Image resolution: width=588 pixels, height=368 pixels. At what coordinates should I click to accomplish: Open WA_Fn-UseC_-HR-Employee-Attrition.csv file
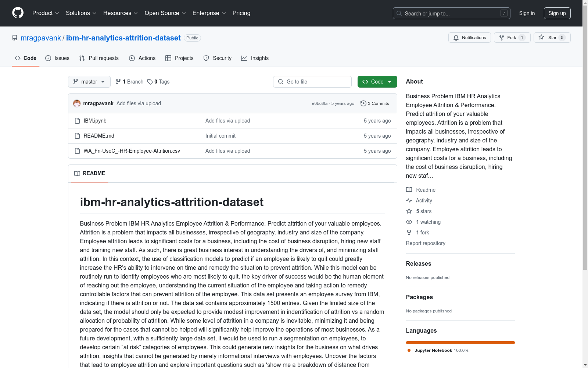click(132, 151)
